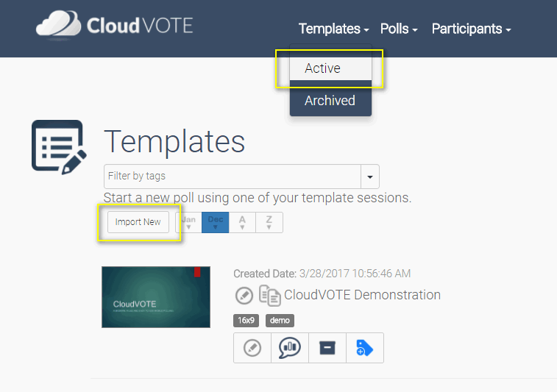
Task: Open the CloudVOTE Demonstration thumbnail
Action: point(156,296)
